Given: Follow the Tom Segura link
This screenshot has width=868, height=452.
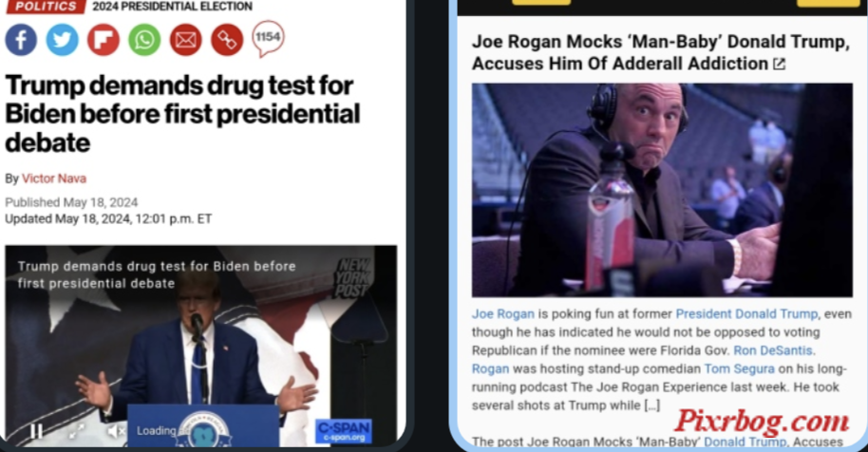Looking at the screenshot, I should (739, 369).
